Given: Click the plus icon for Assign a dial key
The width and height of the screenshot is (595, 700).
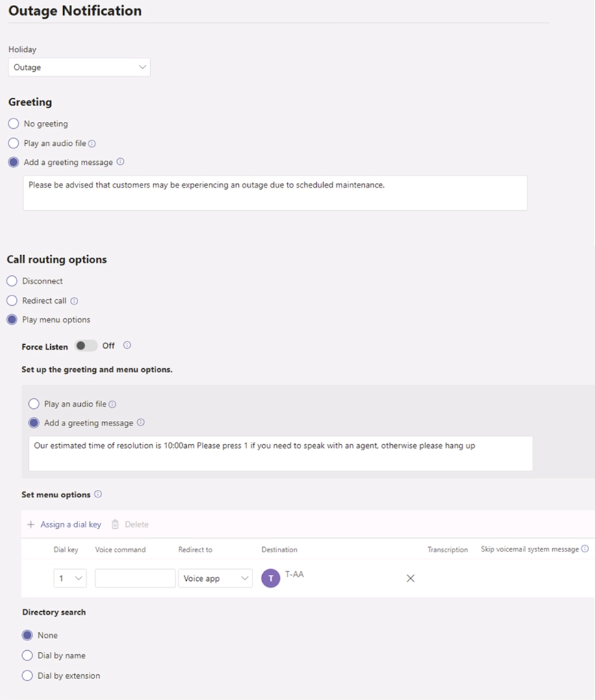Looking at the screenshot, I should pyautogui.click(x=31, y=525).
